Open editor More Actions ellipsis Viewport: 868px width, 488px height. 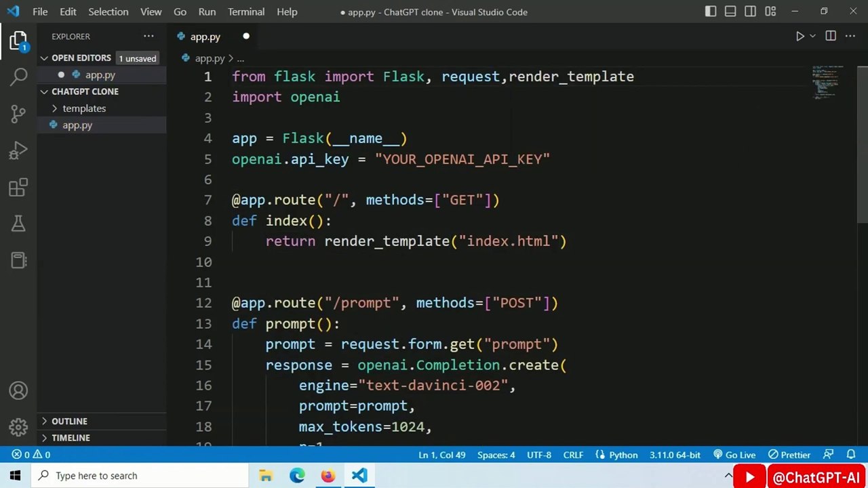[851, 37]
